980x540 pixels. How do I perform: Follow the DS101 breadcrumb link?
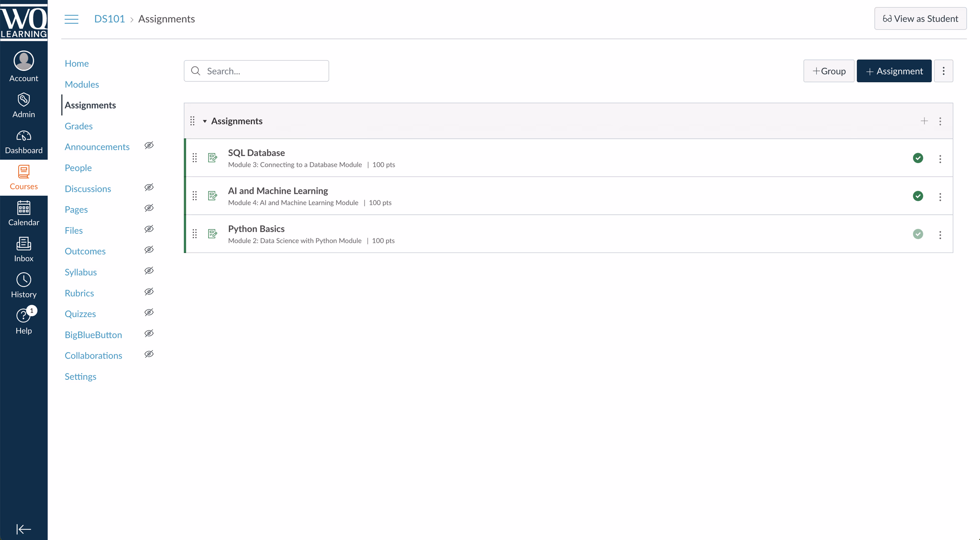point(110,19)
